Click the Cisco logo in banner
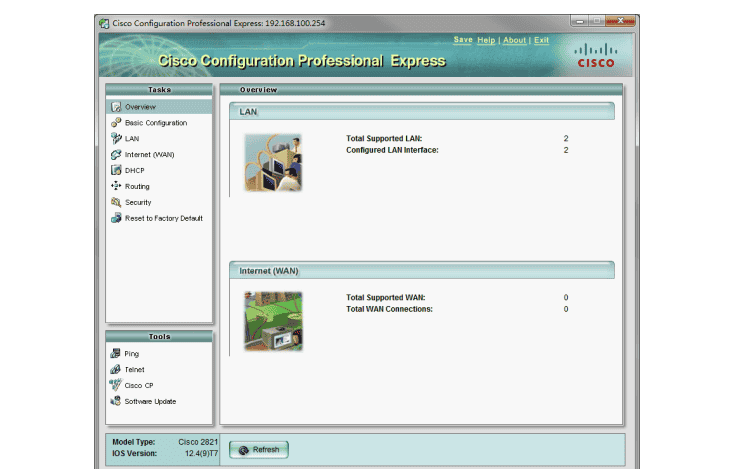Image resolution: width=736 pixels, height=469 pixels. (596, 55)
